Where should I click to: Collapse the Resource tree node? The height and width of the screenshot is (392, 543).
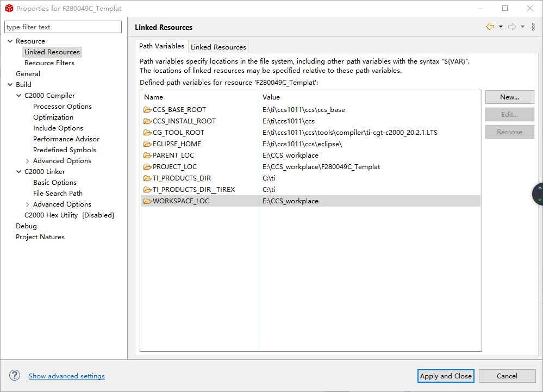[x=10, y=41]
